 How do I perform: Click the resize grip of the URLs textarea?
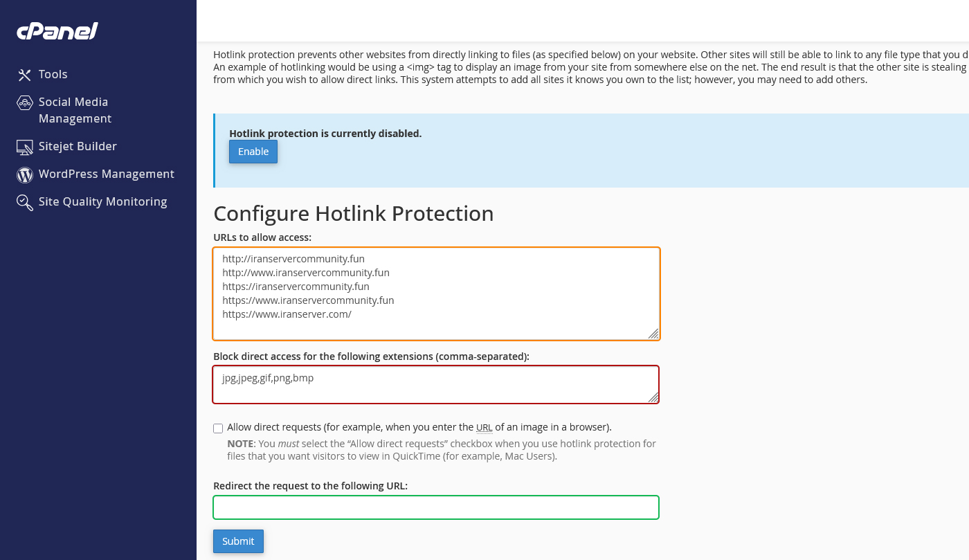(x=653, y=334)
